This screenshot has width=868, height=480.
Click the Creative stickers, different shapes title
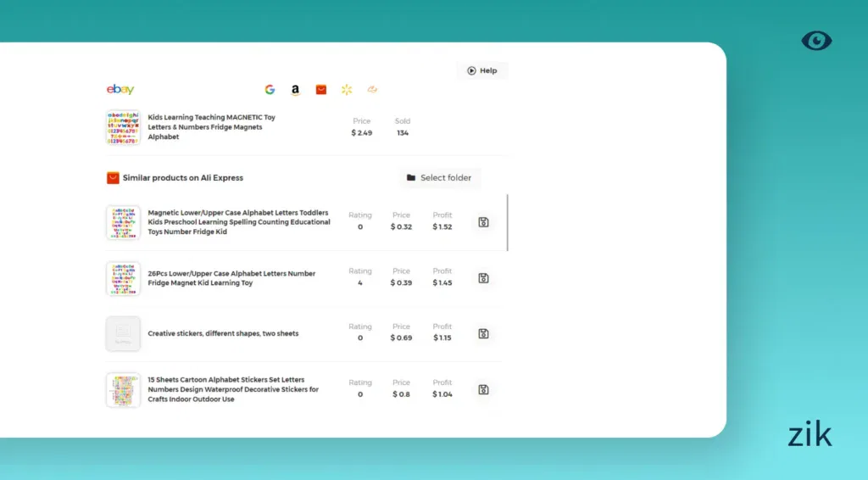[223, 334]
